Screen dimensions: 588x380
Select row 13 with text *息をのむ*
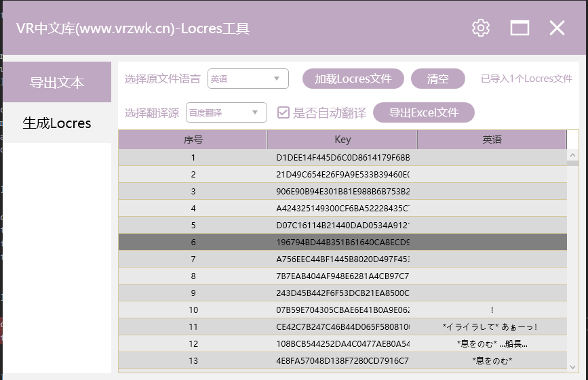coord(342,360)
